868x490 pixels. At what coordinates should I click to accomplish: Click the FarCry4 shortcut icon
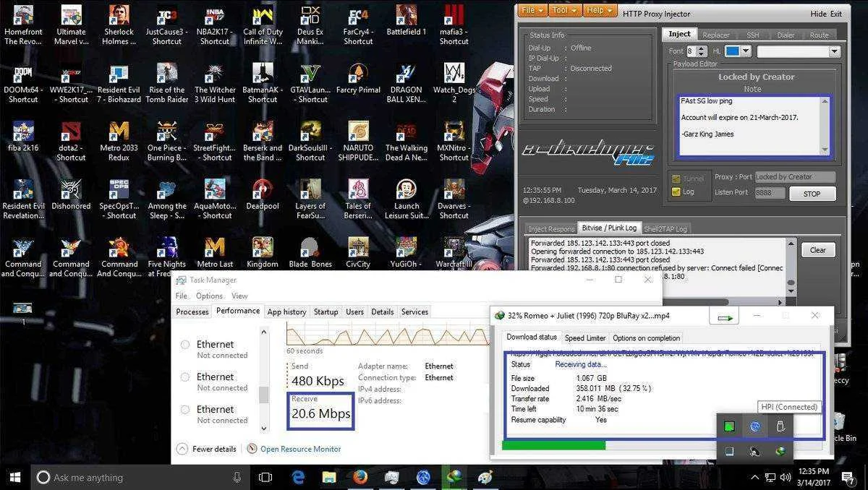pyautogui.click(x=358, y=25)
